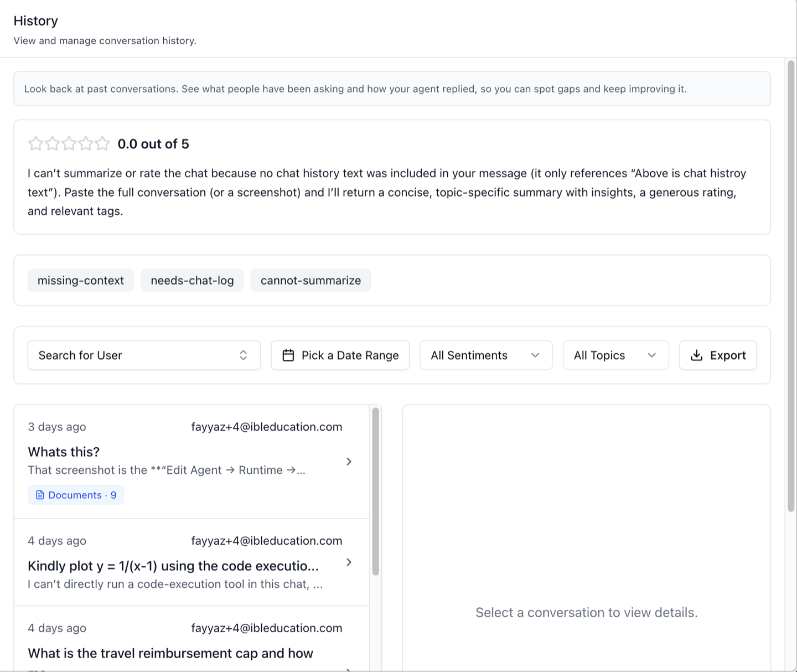Open the Search for User combo box

tap(144, 355)
